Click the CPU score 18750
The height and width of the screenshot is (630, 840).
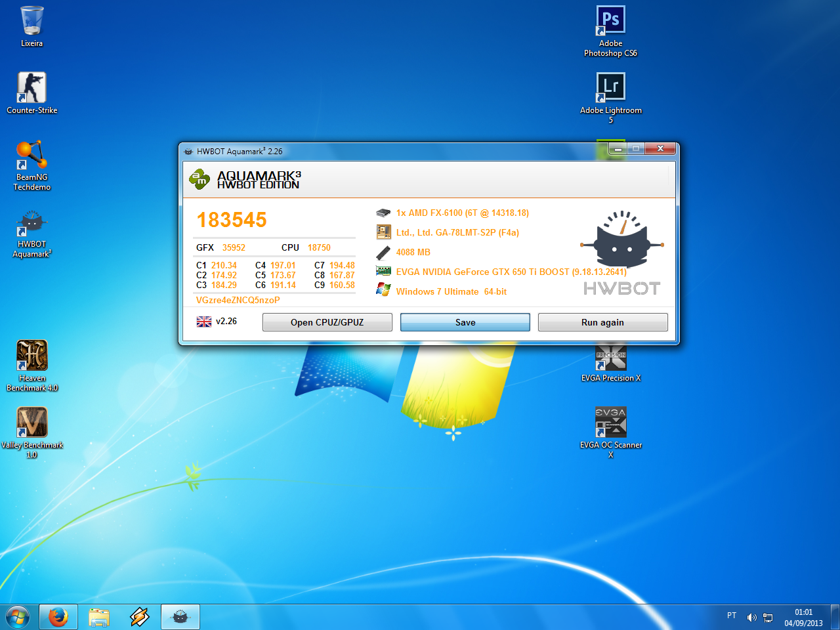coord(319,247)
